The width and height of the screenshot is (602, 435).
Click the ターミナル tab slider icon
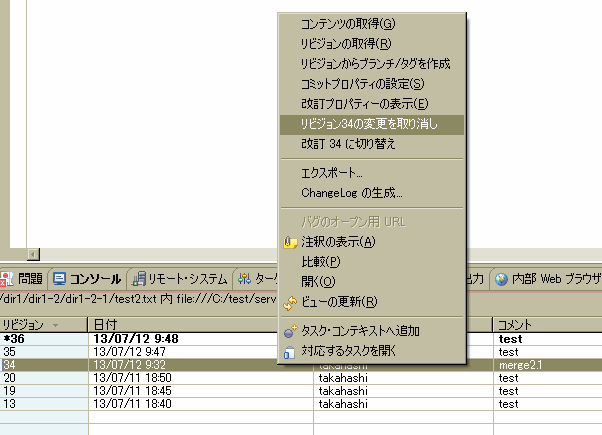(x=244, y=279)
